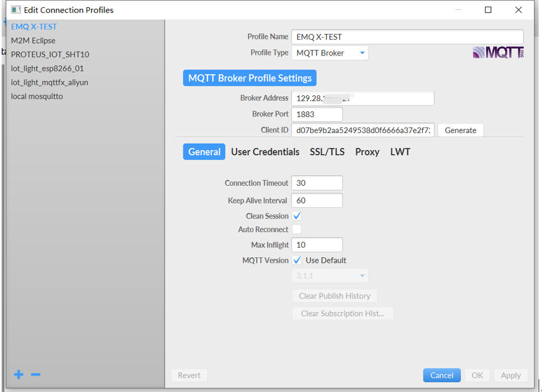Generate a new Client ID

tap(460, 130)
